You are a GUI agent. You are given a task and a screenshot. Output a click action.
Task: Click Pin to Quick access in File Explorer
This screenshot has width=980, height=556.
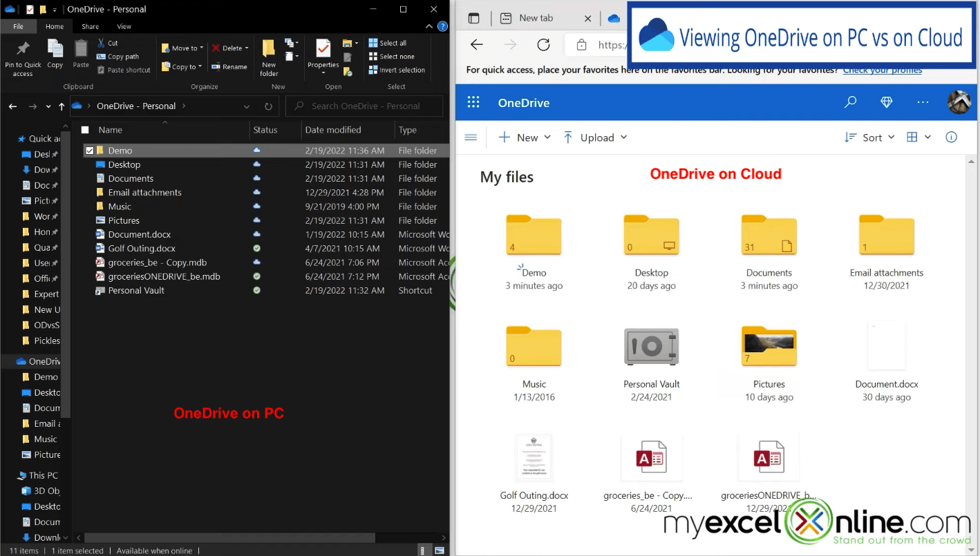pos(23,58)
